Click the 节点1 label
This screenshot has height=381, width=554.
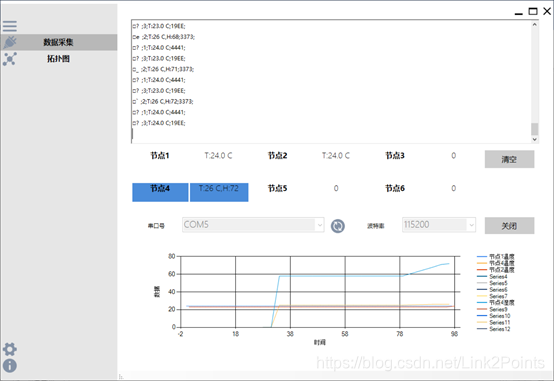[160, 156]
